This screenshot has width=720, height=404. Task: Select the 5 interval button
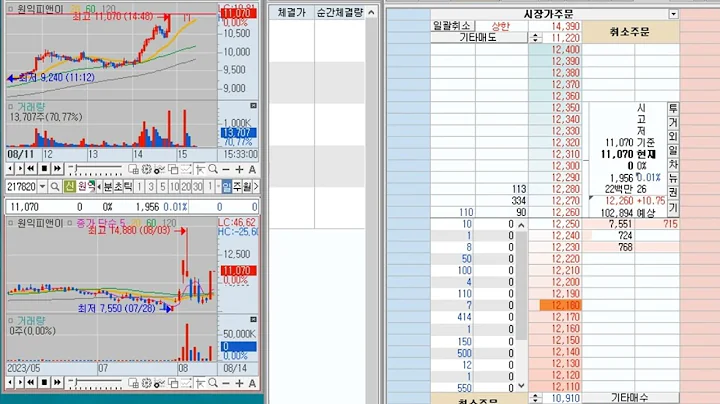162,186
